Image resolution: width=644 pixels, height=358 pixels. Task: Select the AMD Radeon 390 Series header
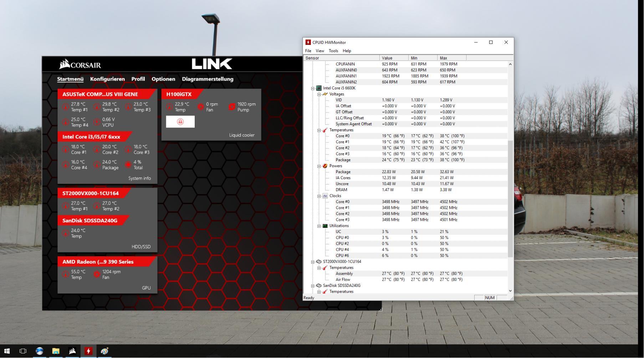pyautogui.click(x=107, y=262)
